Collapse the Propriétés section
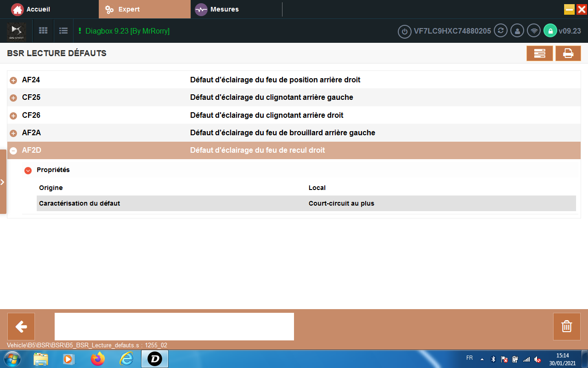This screenshot has width=588, height=368. coord(28,170)
